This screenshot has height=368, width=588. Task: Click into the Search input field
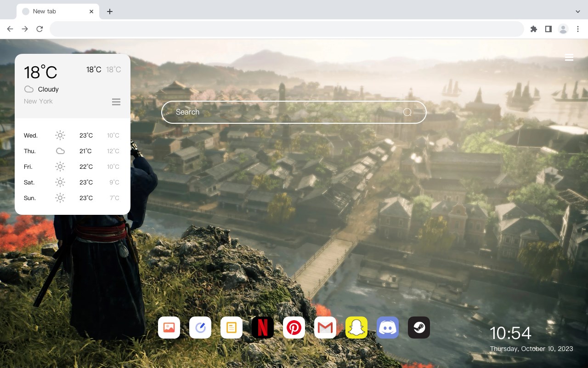tap(294, 112)
